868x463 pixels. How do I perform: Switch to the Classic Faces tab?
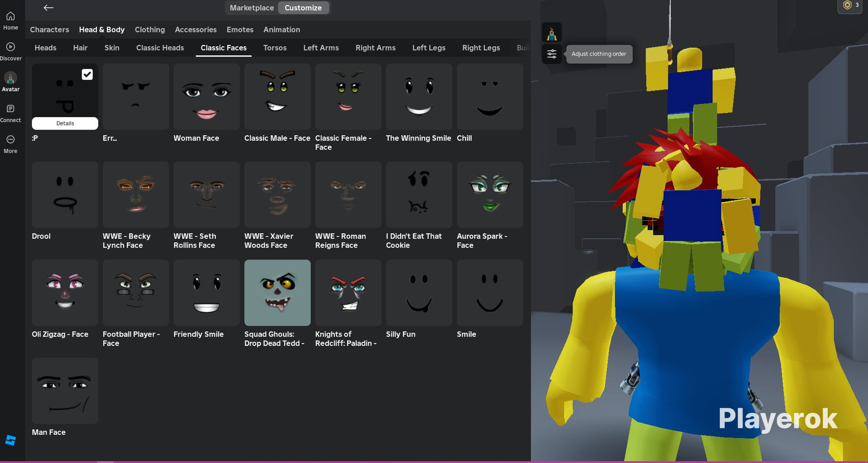(223, 48)
